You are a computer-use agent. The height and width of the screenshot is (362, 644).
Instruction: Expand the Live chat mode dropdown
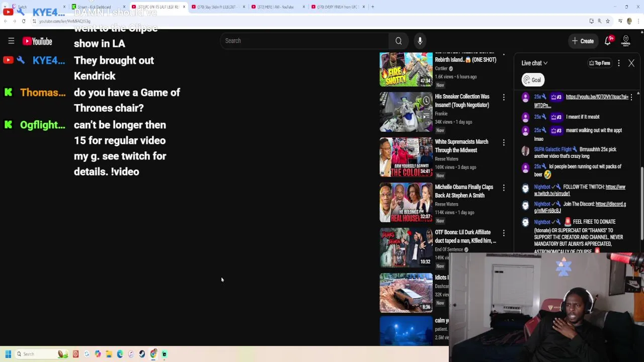coord(534,63)
